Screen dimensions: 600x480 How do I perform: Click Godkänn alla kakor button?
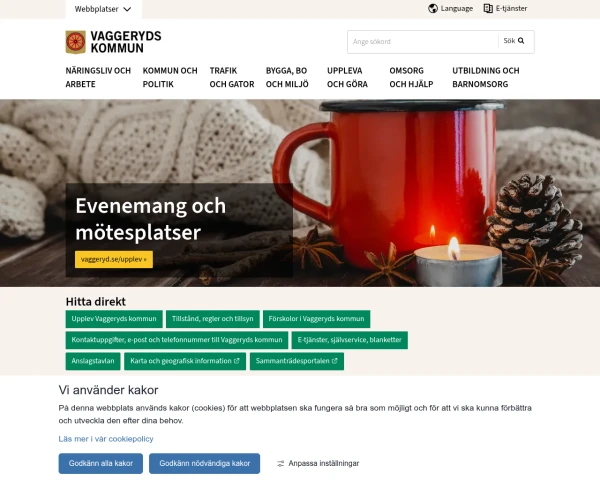[x=101, y=464]
